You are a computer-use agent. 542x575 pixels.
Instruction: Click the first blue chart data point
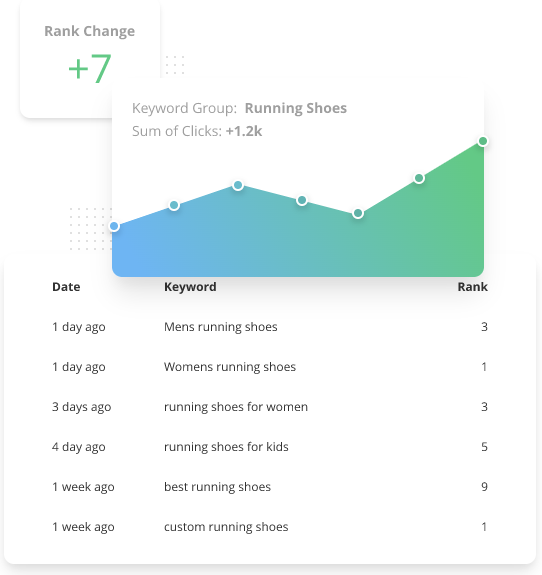click(114, 226)
